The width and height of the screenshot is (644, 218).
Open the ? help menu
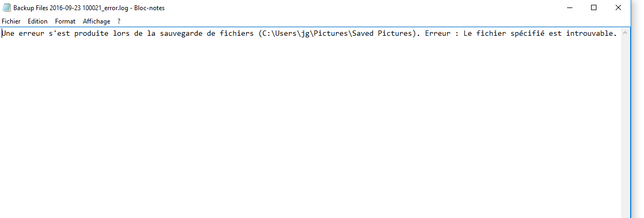coord(119,21)
